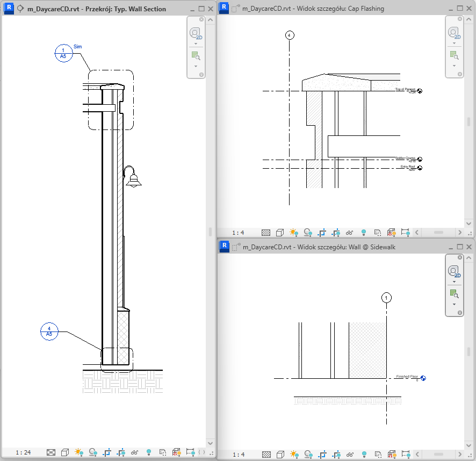The image size is (476, 461).
Task: Open Visual Style cube in Wall @ Sidewalk view
Action: click(x=280, y=455)
